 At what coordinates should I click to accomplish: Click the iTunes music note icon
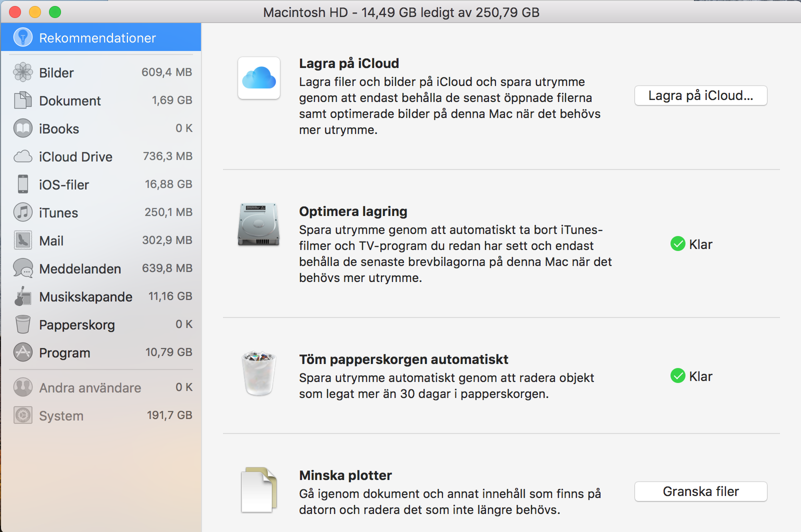click(23, 212)
